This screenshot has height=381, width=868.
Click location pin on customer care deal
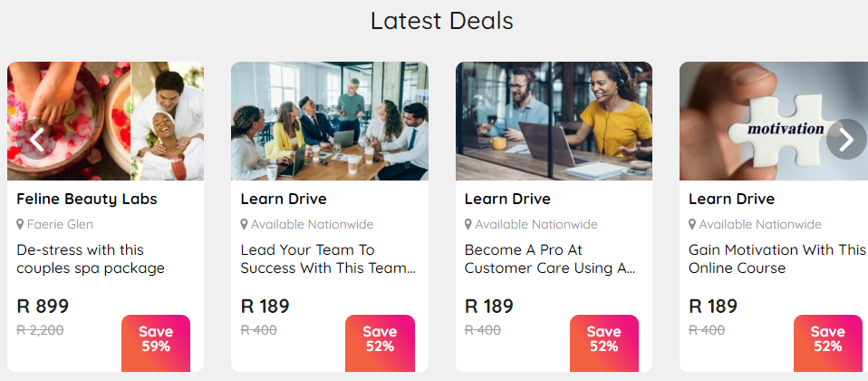click(468, 225)
